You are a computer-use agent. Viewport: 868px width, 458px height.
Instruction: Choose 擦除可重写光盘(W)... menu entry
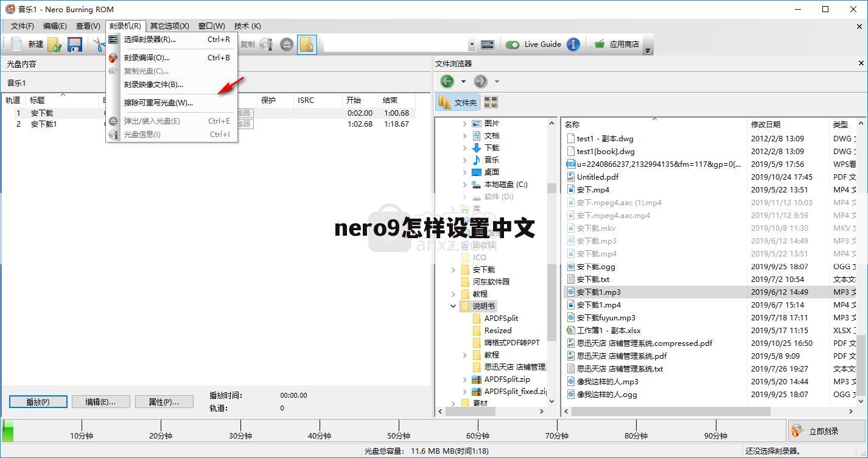171,103
